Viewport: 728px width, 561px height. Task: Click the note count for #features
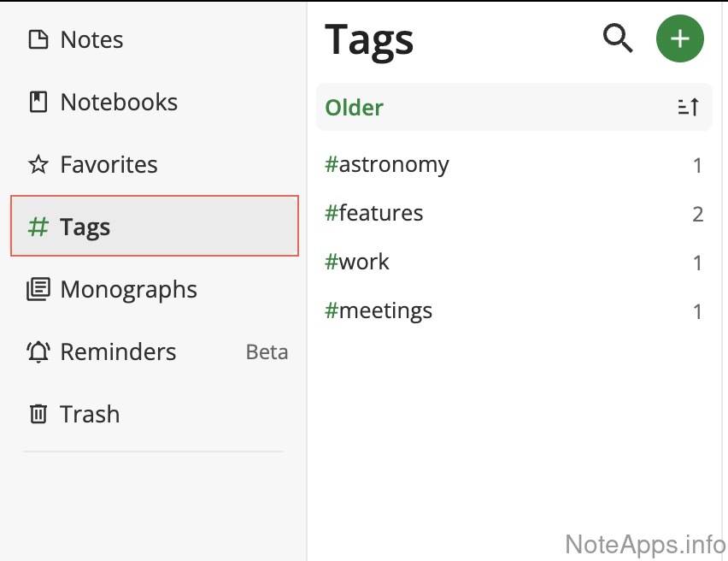[x=697, y=215]
